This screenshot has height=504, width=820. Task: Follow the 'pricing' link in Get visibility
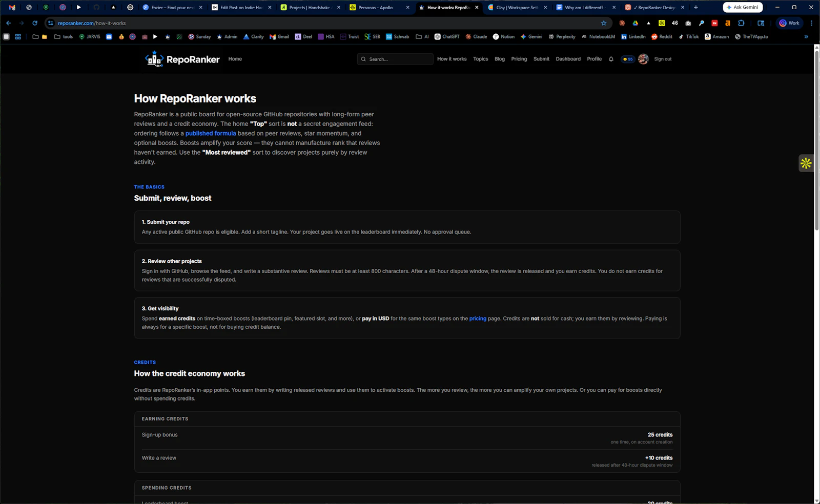coord(478,319)
